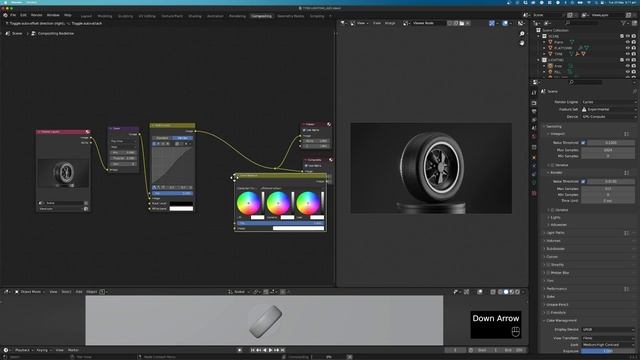The width and height of the screenshot is (640, 360).
Task: Hide the LIGHTING collection with eye icon
Action: 628,60
